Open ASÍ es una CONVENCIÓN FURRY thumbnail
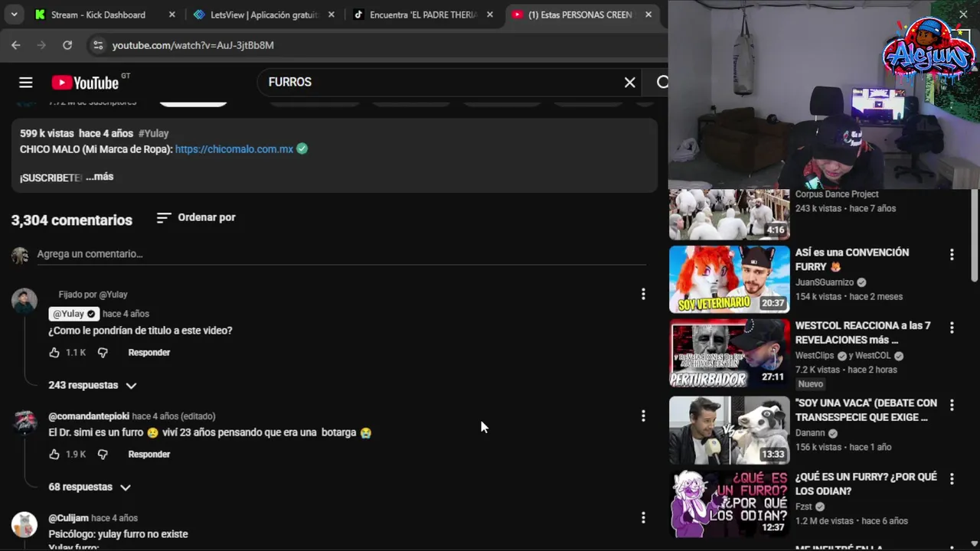 pos(730,279)
